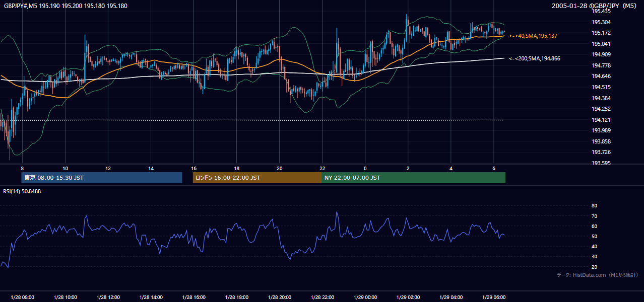Click the 194.252 price axis label

coord(601,109)
